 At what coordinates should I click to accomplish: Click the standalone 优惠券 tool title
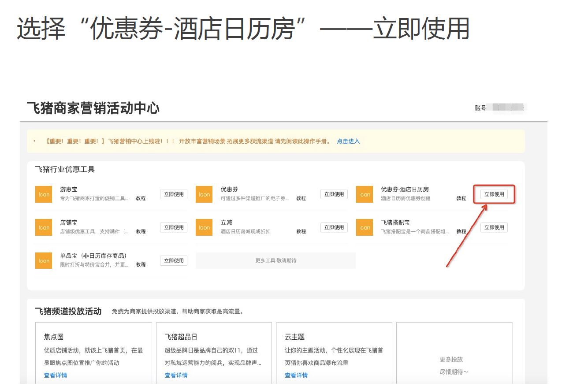[x=229, y=189]
